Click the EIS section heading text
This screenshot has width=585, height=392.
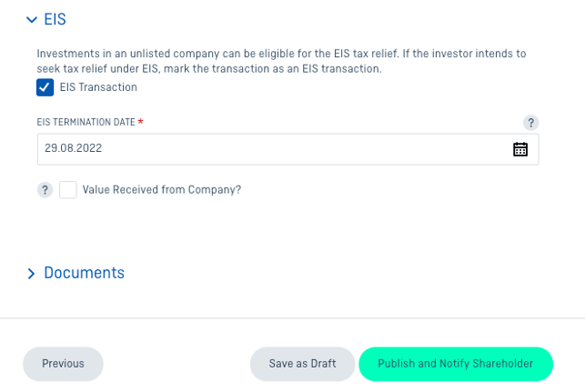(55, 19)
